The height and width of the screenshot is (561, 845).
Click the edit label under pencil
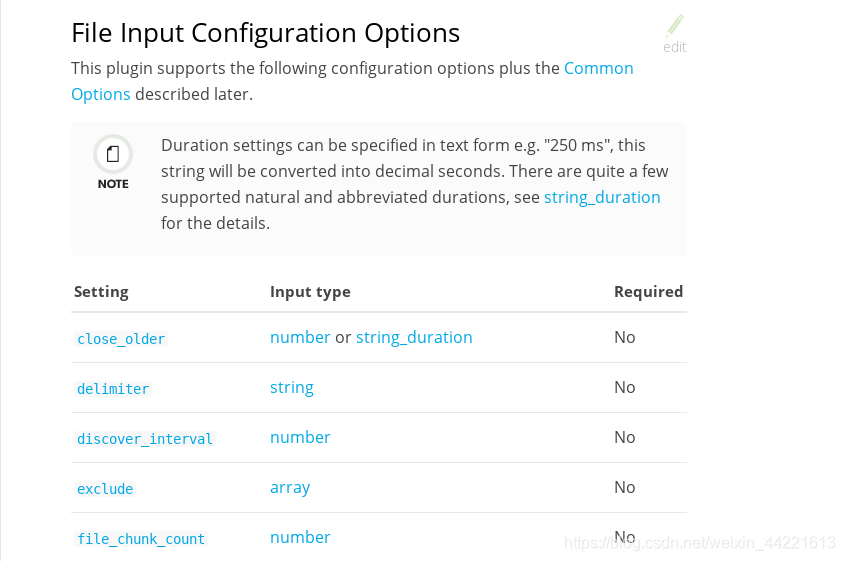point(674,47)
